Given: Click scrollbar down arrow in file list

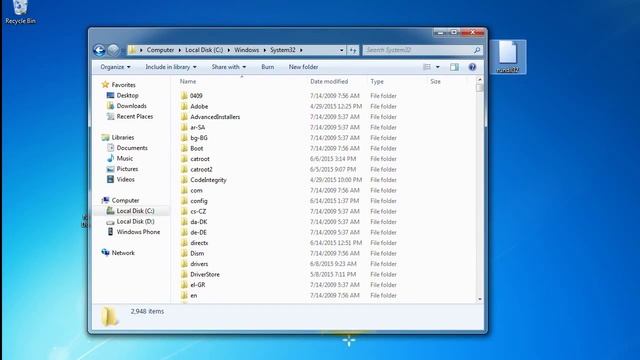Looking at the screenshot, I should tap(480, 299).
